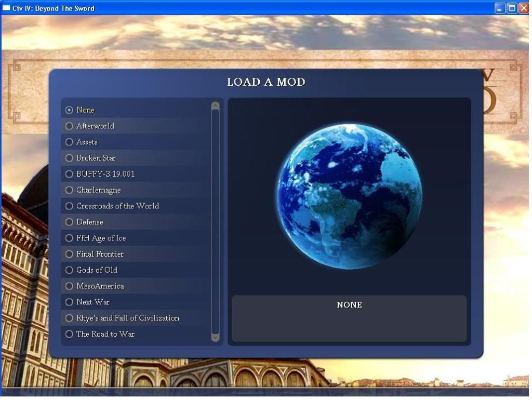
Task: Choose the Charlemagne radio button
Action: (x=69, y=190)
